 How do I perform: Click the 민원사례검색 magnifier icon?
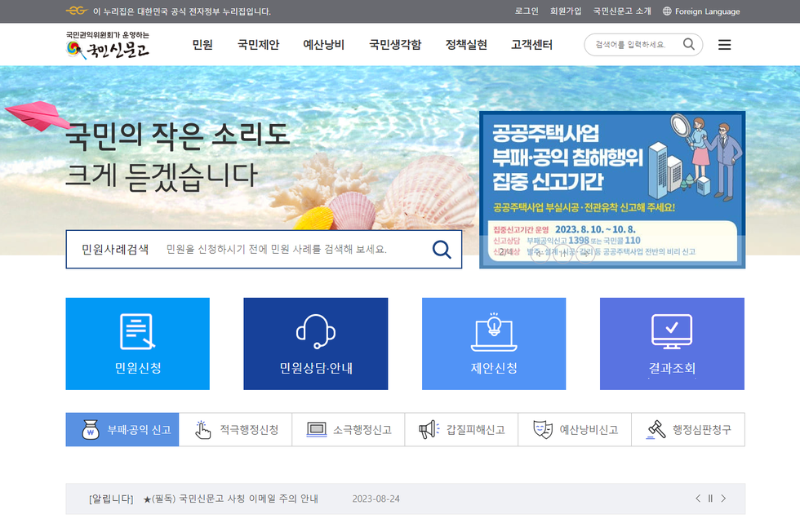pos(442,250)
